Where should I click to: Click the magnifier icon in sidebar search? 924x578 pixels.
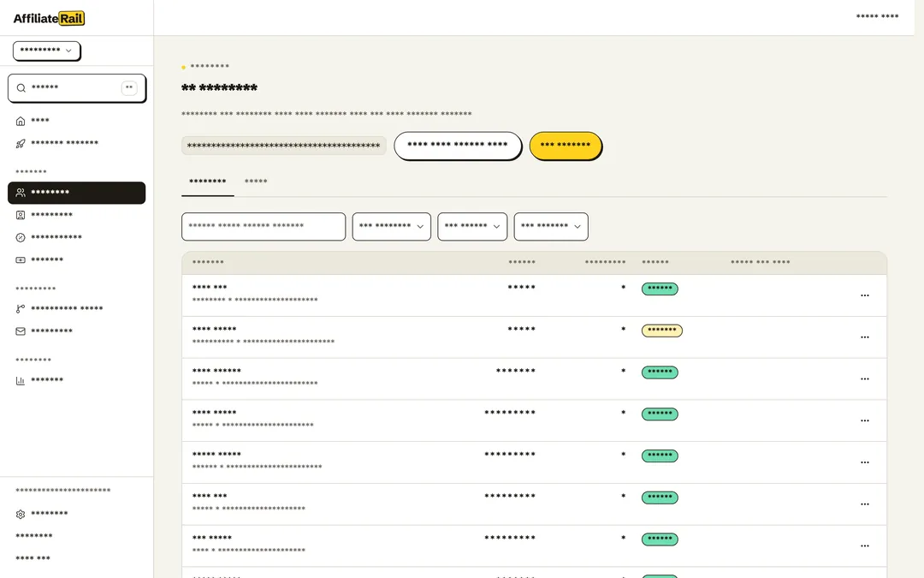point(21,88)
